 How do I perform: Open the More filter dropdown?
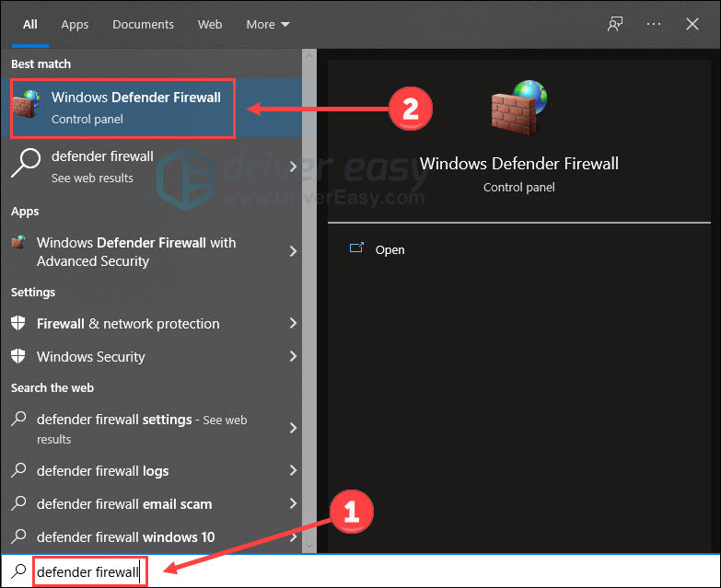[267, 24]
